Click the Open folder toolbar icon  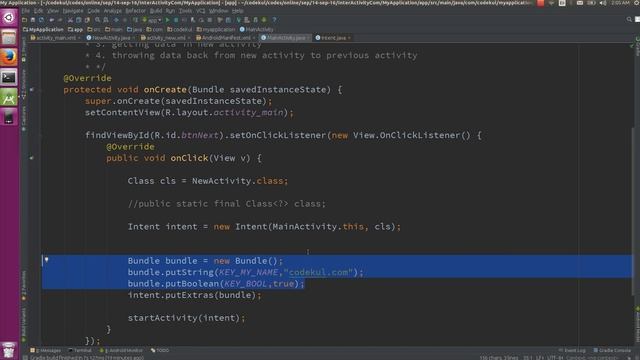[24, 20]
